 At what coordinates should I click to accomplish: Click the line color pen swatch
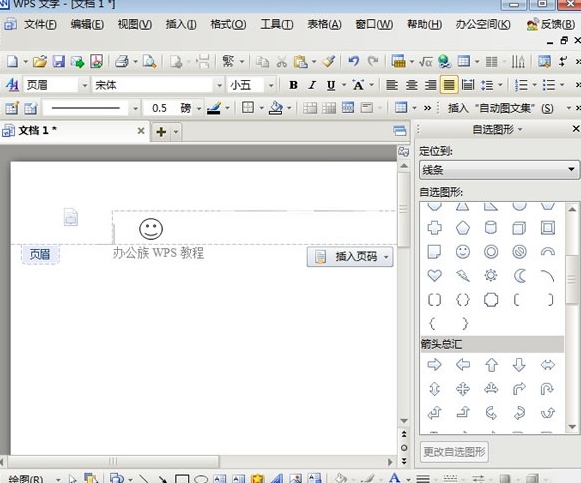click(214, 108)
